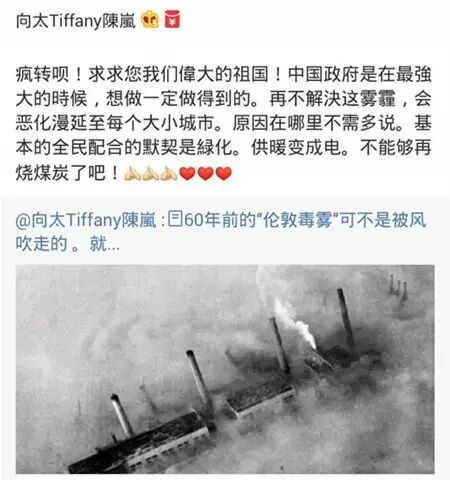Screen dimensions: 450x480
Task: Tap the red envelope ¥ icon
Action: pyautogui.click(x=172, y=19)
